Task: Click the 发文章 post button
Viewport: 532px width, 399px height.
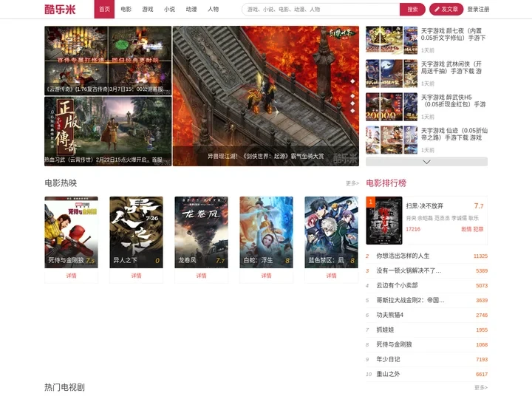Action: pyautogui.click(x=446, y=10)
